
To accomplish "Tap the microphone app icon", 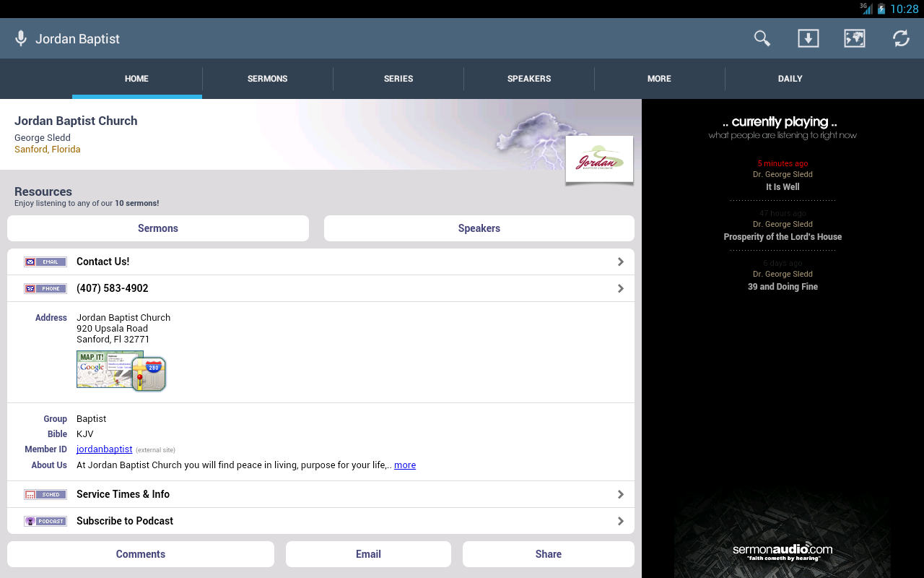I will [x=21, y=38].
